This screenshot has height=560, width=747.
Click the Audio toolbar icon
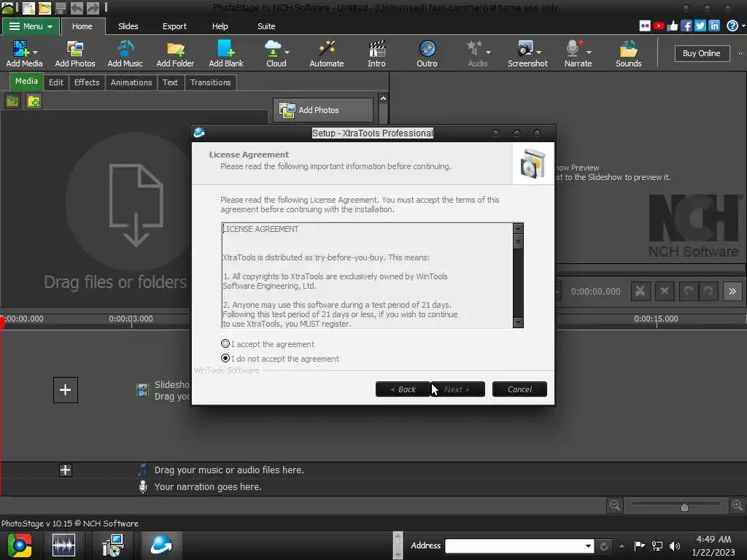pyautogui.click(x=474, y=49)
